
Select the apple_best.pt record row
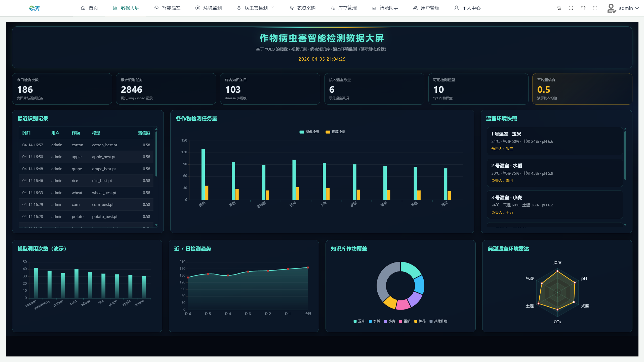(86, 157)
